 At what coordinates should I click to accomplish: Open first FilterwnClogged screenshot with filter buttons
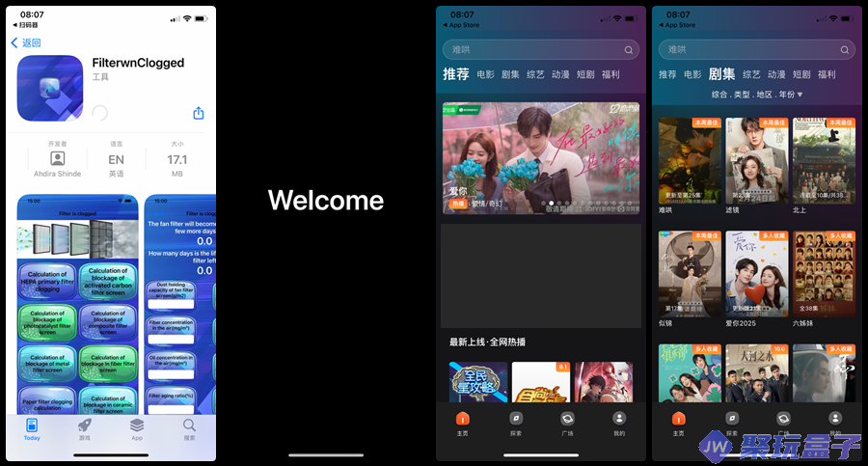pyautogui.click(x=77, y=304)
